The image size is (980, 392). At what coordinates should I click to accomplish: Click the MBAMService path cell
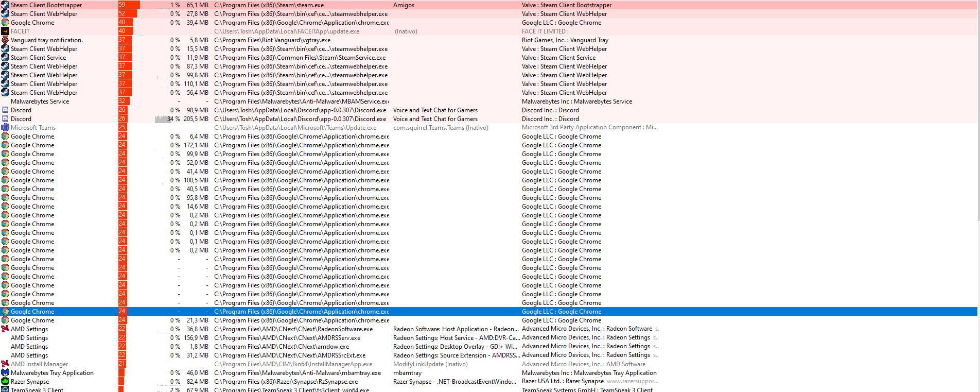[302, 101]
